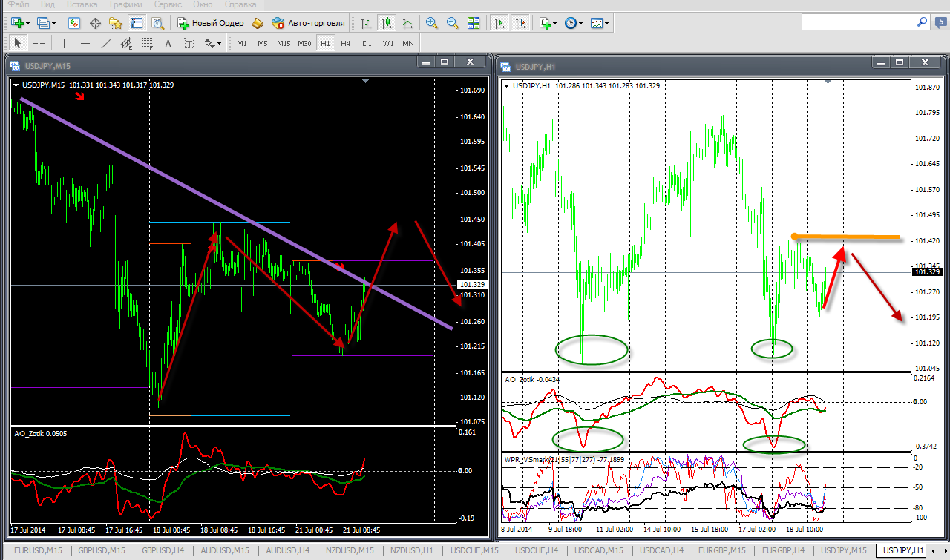Set timeframe to M15
Image resolution: width=950 pixels, height=560 pixels.
click(x=284, y=43)
